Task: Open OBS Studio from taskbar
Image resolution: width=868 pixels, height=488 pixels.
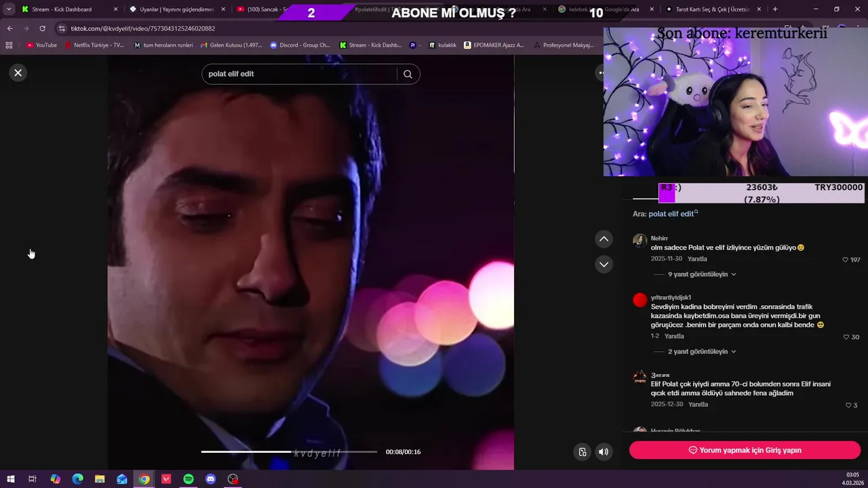Action: pos(233,479)
